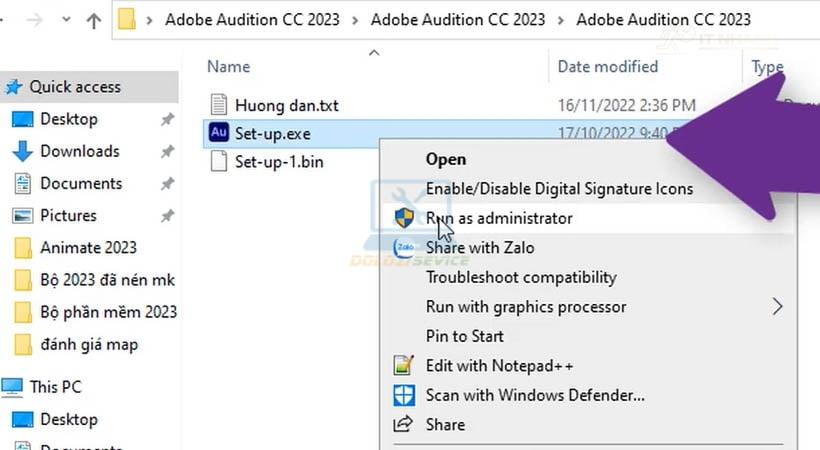The width and height of the screenshot is (820, 450).
Task: Choose Enable/Disable Digital Signature Icons
Action: pos(559,189)
